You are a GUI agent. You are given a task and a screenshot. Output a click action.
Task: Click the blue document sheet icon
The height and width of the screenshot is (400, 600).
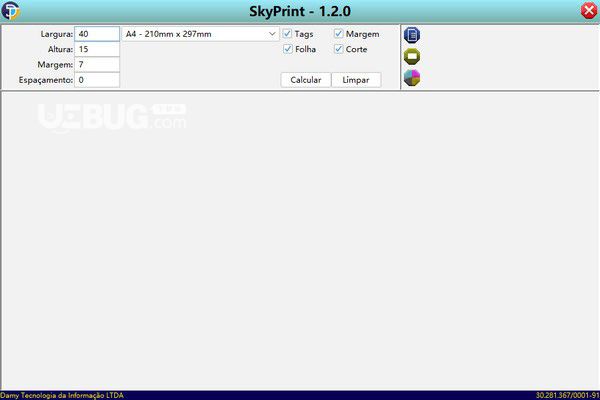[x=412, y=35]
